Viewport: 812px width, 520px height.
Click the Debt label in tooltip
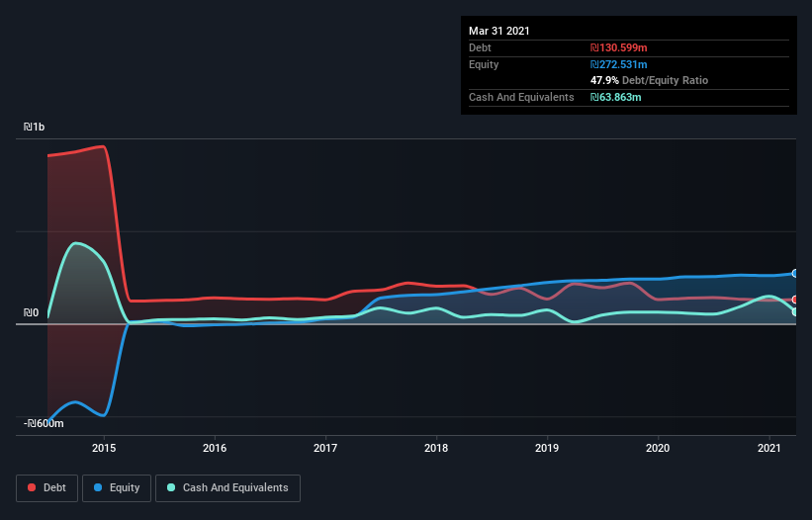pyautogui.click(x=480, y=47)
